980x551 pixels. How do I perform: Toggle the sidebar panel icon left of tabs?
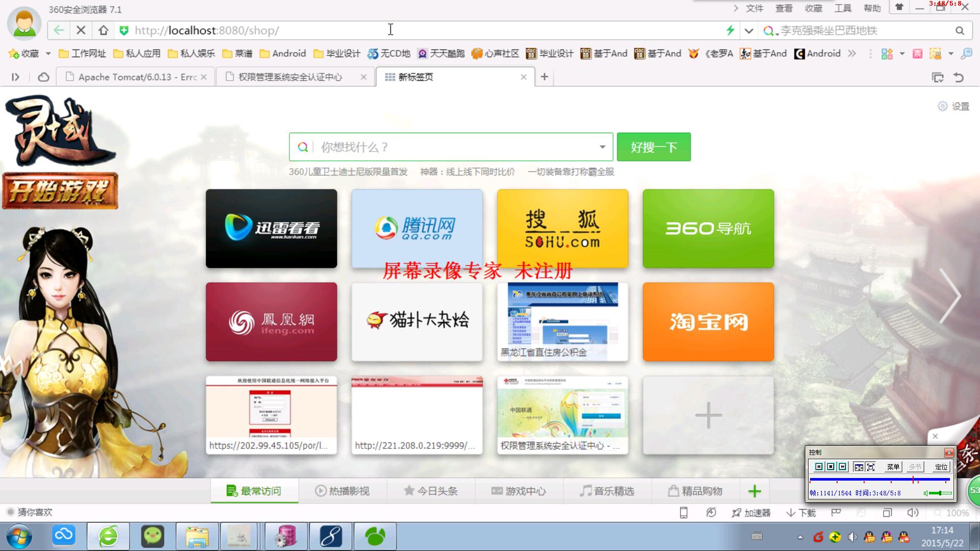click(x=15, y=77)
